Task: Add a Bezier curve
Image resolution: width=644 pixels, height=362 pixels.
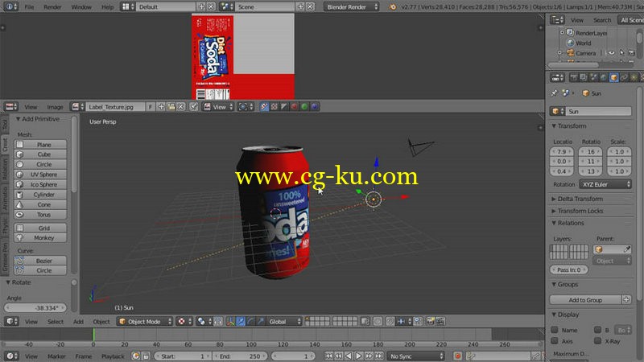Action: [x=40, y=261]
